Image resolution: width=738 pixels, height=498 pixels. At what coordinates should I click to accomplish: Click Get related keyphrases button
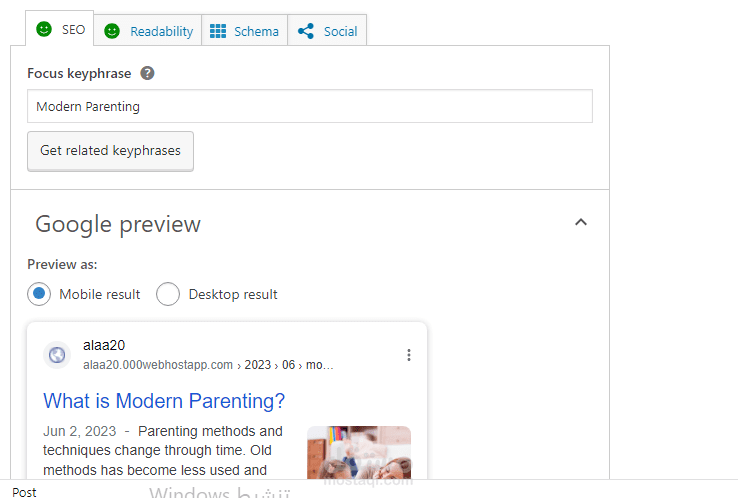tap(110, 151)
